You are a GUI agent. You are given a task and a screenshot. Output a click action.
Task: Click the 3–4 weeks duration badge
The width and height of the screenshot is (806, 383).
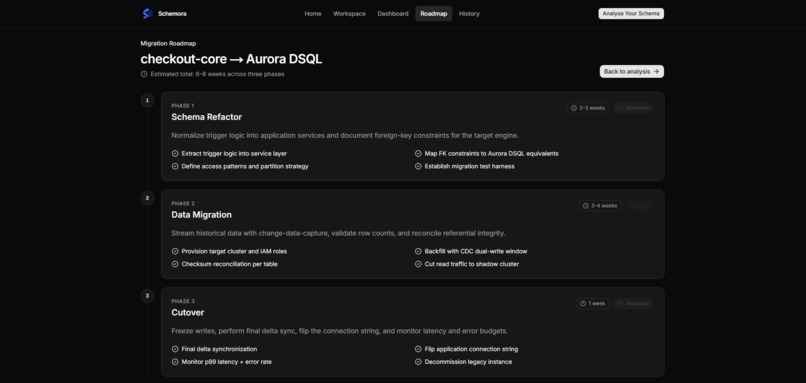point(600,206)
